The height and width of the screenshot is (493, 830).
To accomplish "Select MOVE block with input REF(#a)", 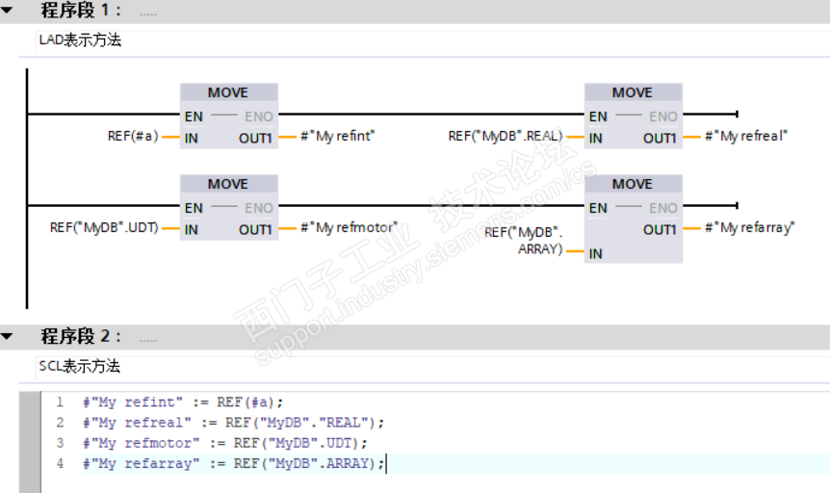I will click(x=229, y=116).
